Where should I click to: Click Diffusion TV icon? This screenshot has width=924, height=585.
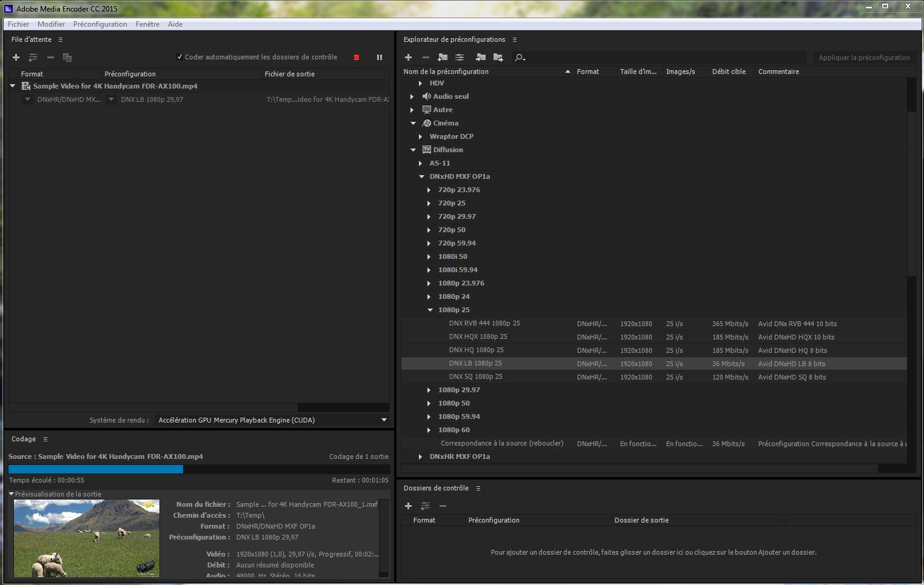coord(427,150)
